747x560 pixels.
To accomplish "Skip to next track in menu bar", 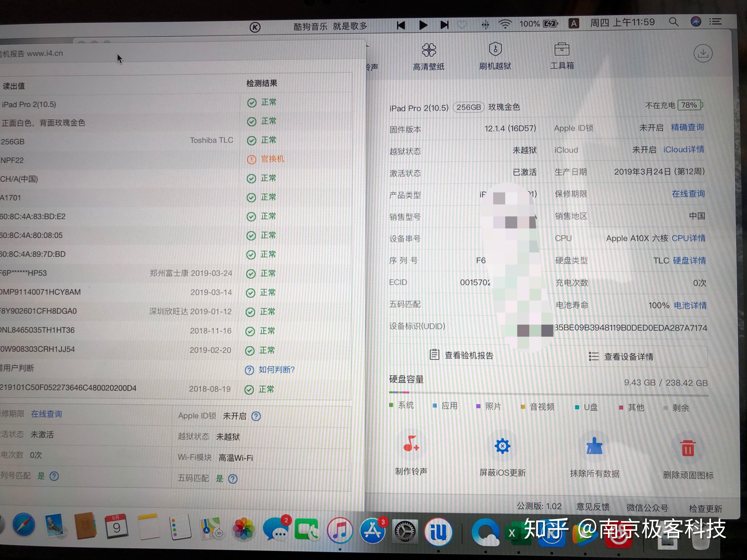I will [x=444, y=25].
